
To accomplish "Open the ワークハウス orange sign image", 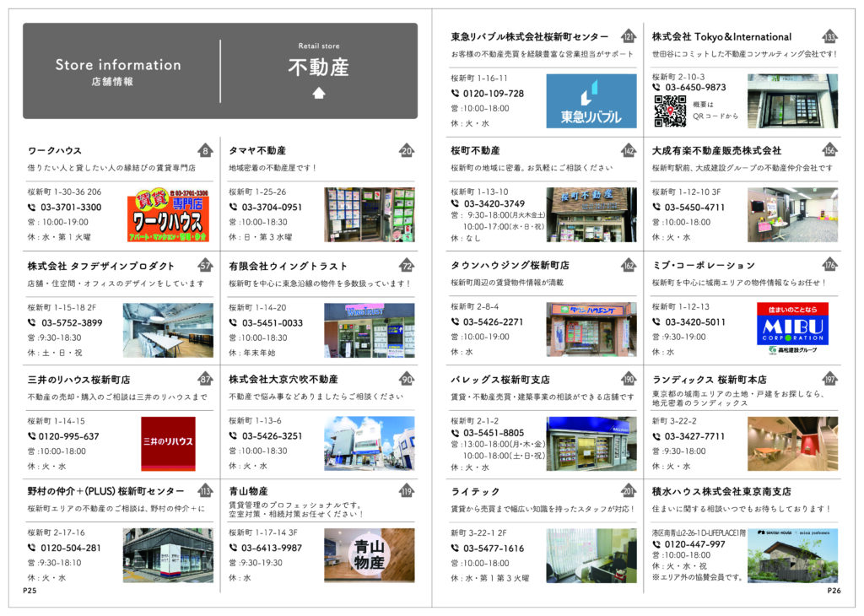I will coord(168,215).
